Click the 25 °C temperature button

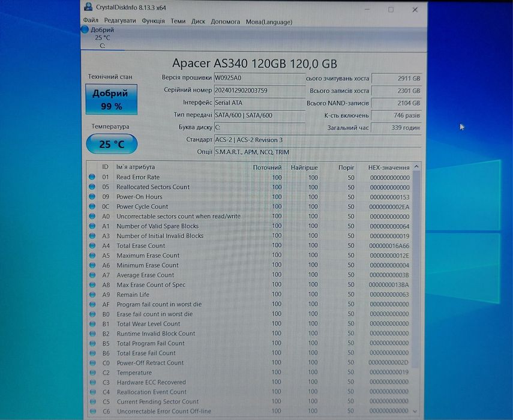tap(112, 144)
